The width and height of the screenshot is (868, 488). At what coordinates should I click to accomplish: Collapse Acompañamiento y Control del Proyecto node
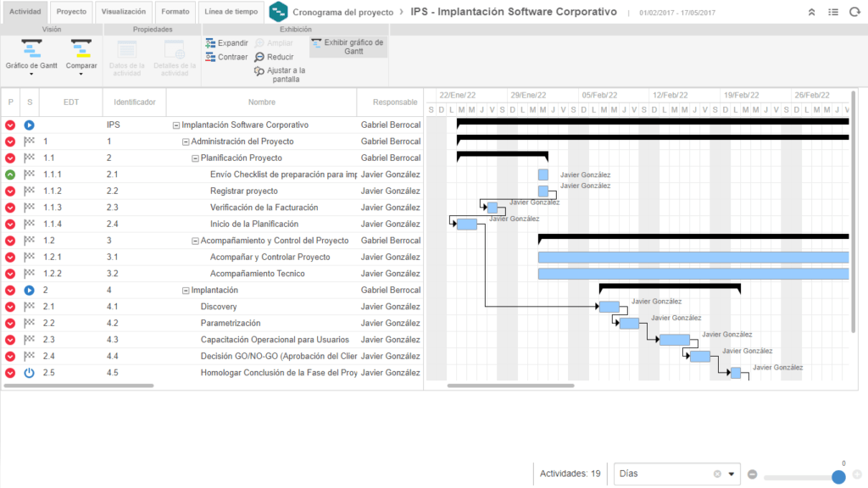pyautogui.click(x=195, y=241)
